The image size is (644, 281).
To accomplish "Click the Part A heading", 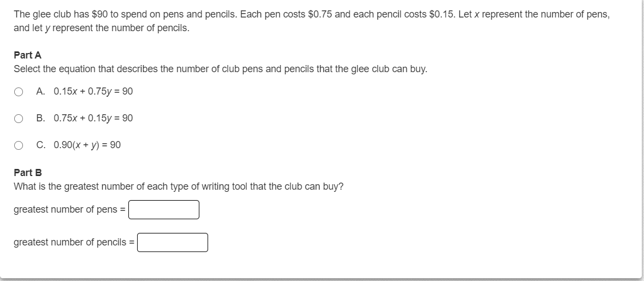I will tap(27, 55).
